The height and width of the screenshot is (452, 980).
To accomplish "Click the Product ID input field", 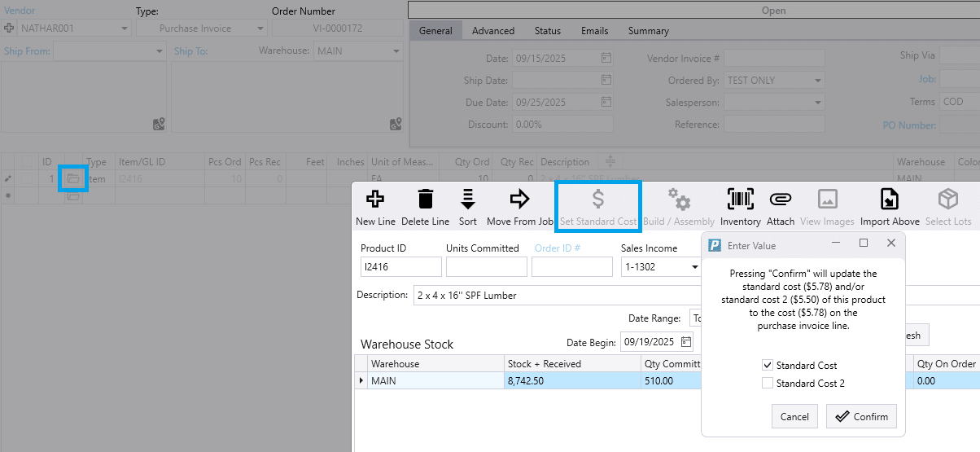I will click(x=400, y=267).
